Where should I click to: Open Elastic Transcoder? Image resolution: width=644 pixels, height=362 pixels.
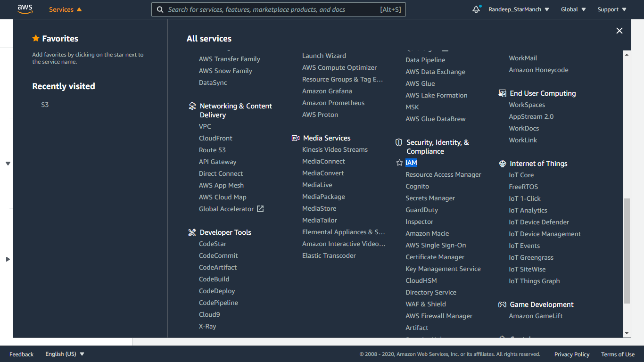[329, 255]
